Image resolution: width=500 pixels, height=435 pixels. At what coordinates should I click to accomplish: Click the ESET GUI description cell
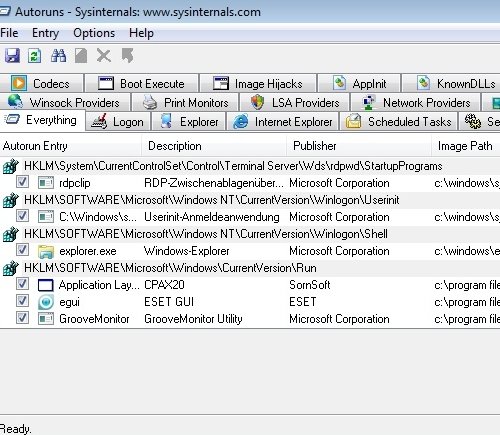tap(169, 302)
